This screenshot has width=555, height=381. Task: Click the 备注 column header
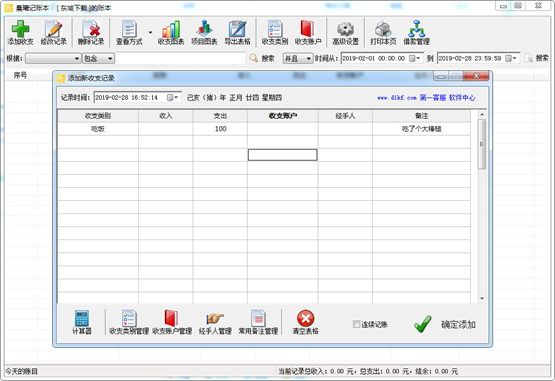(x=422, y=116)
